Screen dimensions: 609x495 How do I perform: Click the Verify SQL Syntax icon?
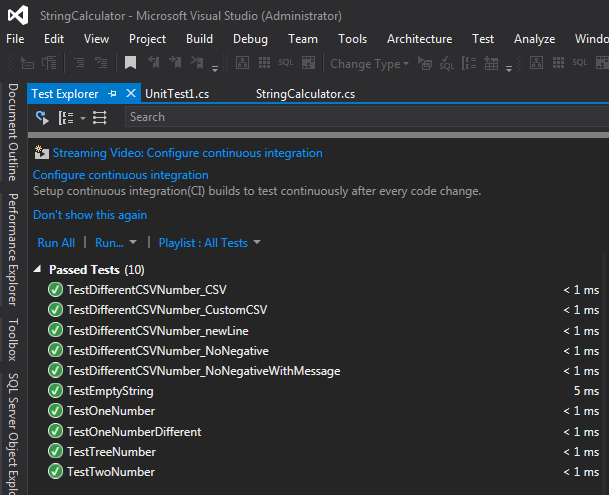[x=447, y=63]
